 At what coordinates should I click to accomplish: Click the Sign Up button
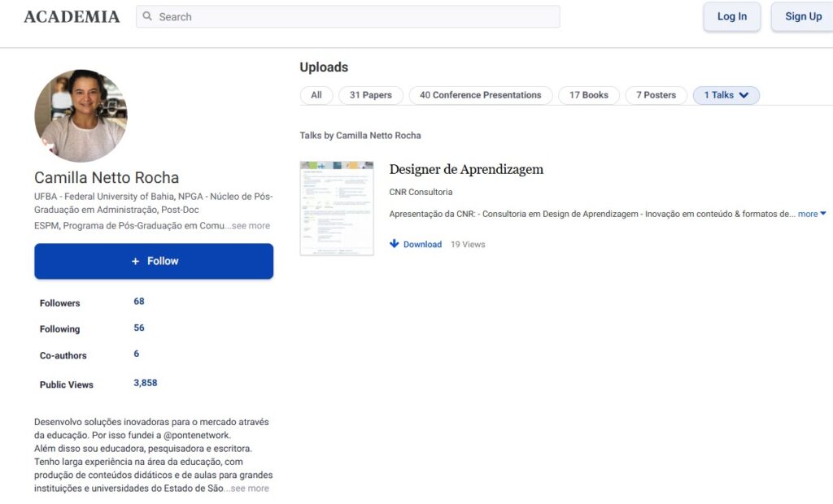pos(802,17)
